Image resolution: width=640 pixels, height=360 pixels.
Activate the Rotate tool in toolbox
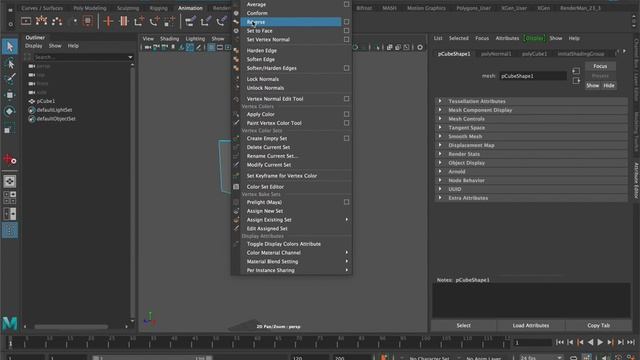[10, 111]
